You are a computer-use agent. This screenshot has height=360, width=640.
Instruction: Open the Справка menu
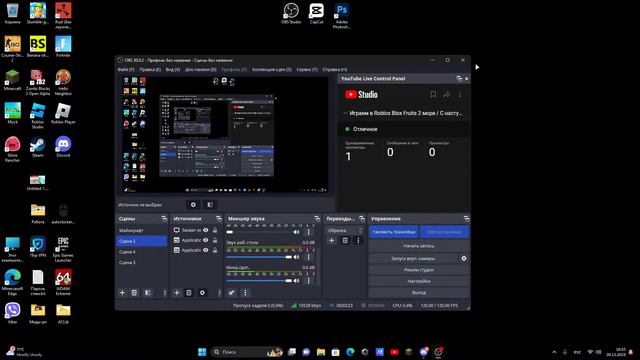pos(335,69)
